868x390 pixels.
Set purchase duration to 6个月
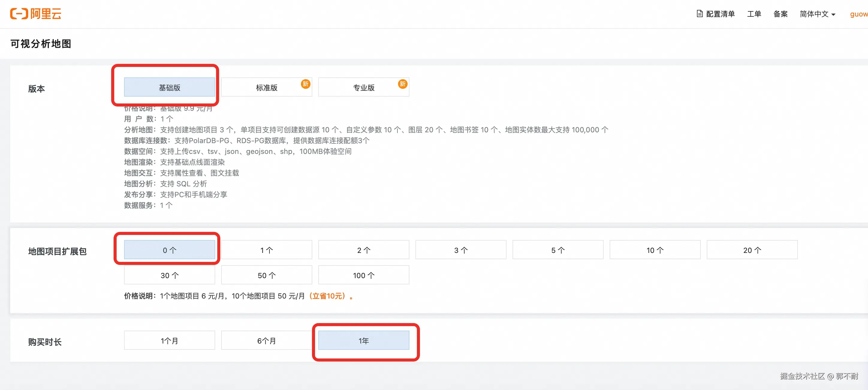pos(266,341)
